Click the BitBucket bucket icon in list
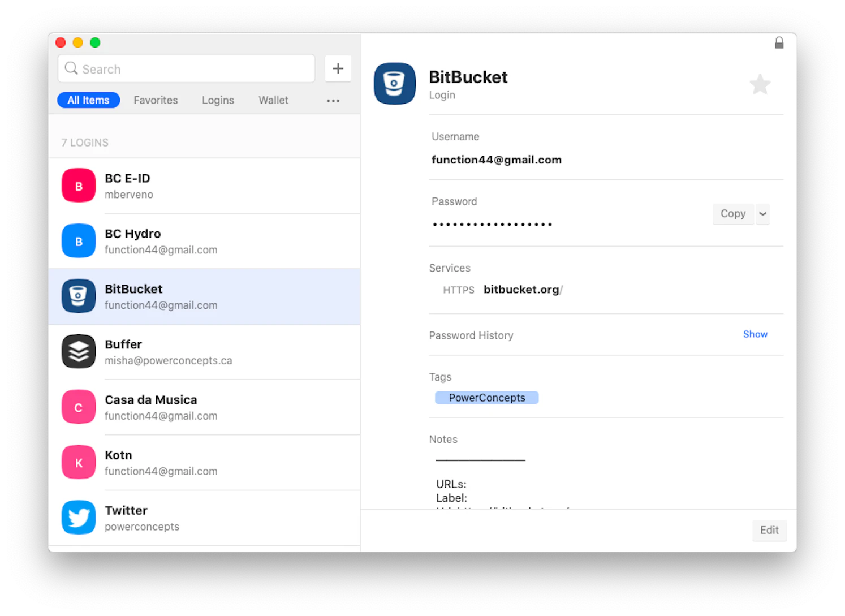The image size is (845, 616). [x=79, y=296]
